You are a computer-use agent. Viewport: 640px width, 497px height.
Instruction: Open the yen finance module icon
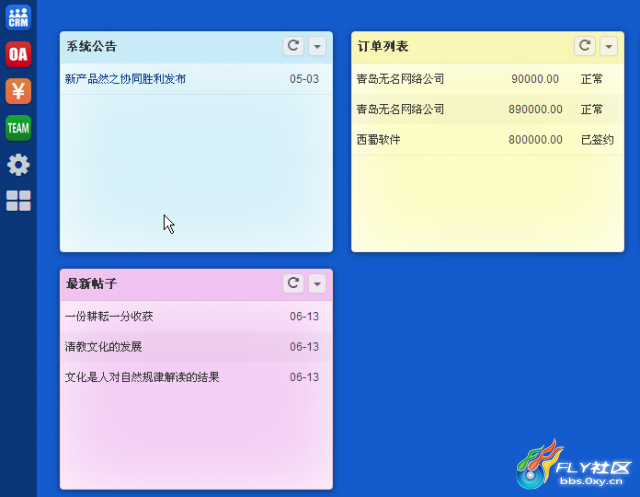pyautogui.click(x=18, y=91)
